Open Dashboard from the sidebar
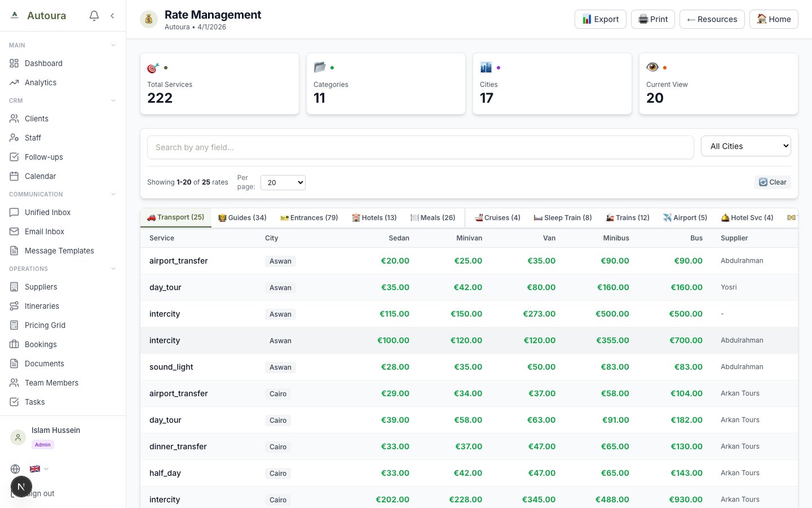Image resolution: width=812 pixels, height=508 pixels. (x=63, y=63)
